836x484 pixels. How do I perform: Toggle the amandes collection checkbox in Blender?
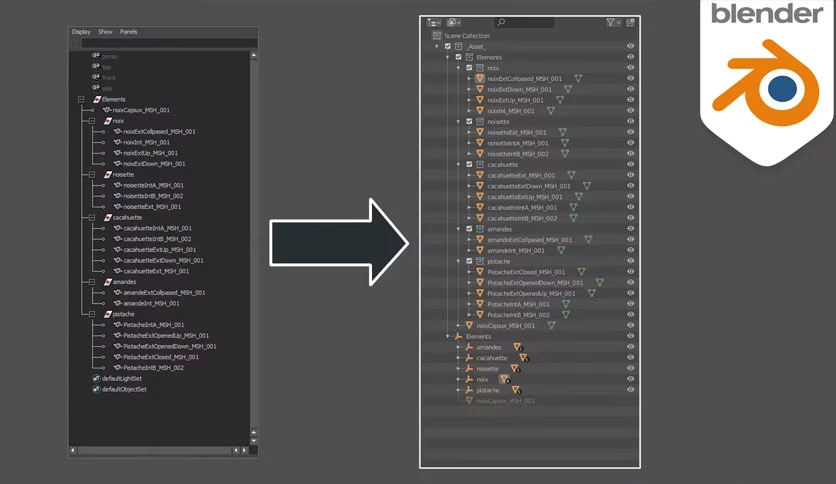click(x=469, y=229)
